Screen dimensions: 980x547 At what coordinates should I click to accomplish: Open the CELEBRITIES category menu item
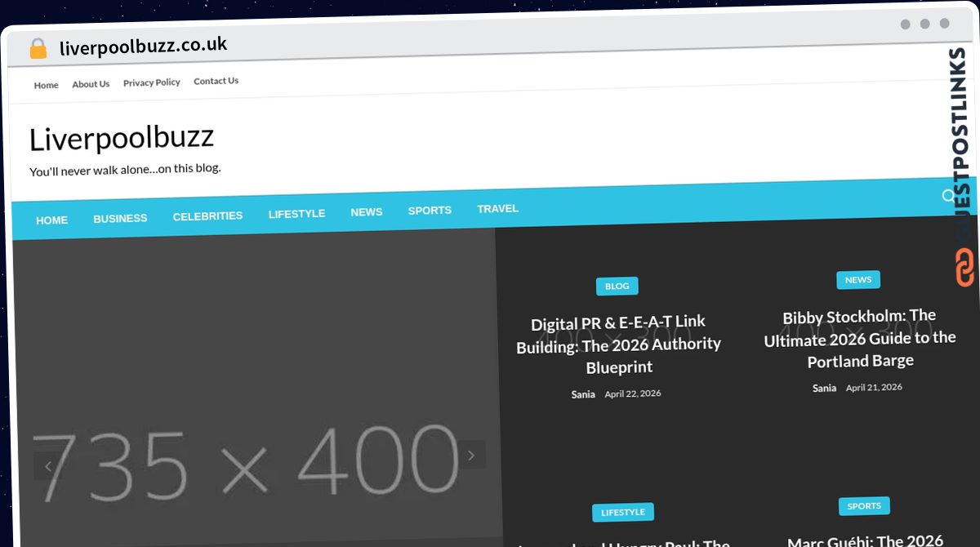[207, 216]
